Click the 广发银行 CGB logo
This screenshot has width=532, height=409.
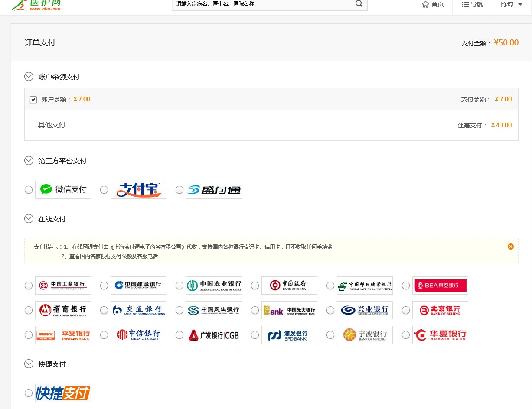click(214, 335)
